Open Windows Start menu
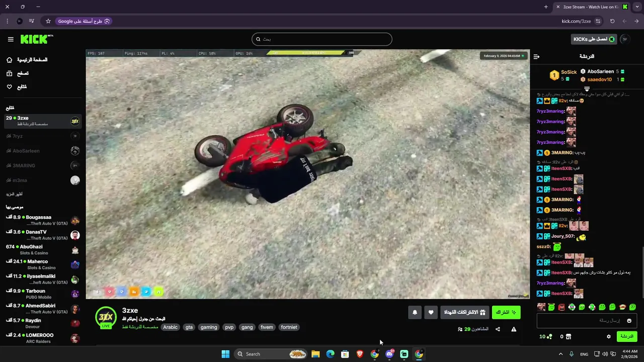The width and height of the screenshot is (644, 362). pos(225,354)
